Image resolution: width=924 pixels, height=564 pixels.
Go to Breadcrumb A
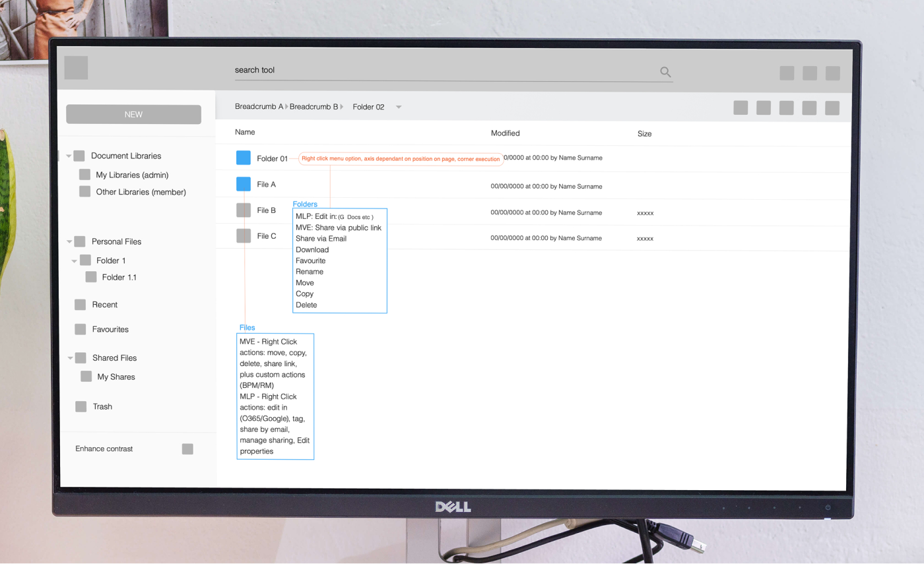(259, 106)
